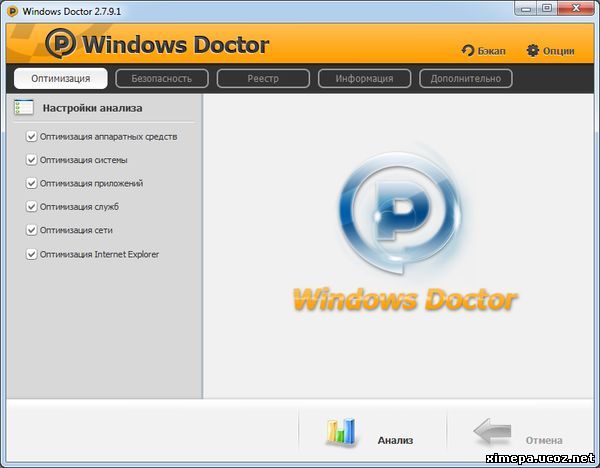The width and height of the screenshot is (600, 468).
Task: Click the Настройки анализа checklist icon
Action: (25, 107)
